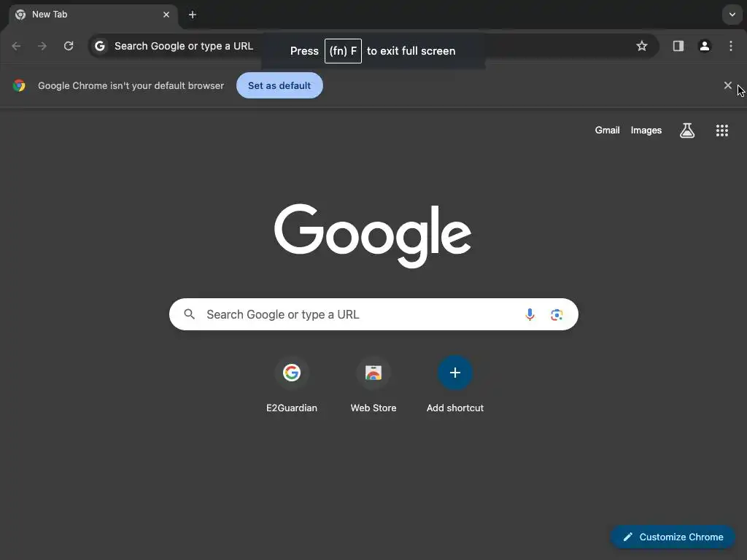Click Customize Chrome button
Viewport: 747px width, 560px height.
(673, 537)
